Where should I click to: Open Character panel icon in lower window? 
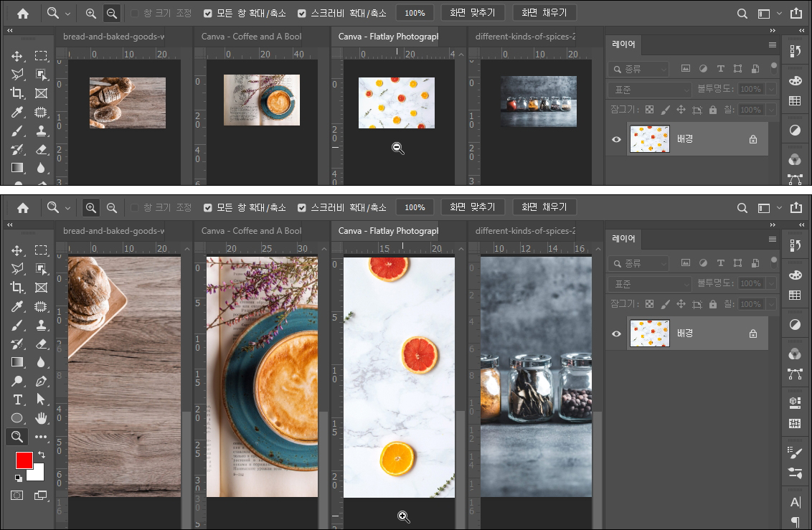pyautogui.click(x=795, y=502)
